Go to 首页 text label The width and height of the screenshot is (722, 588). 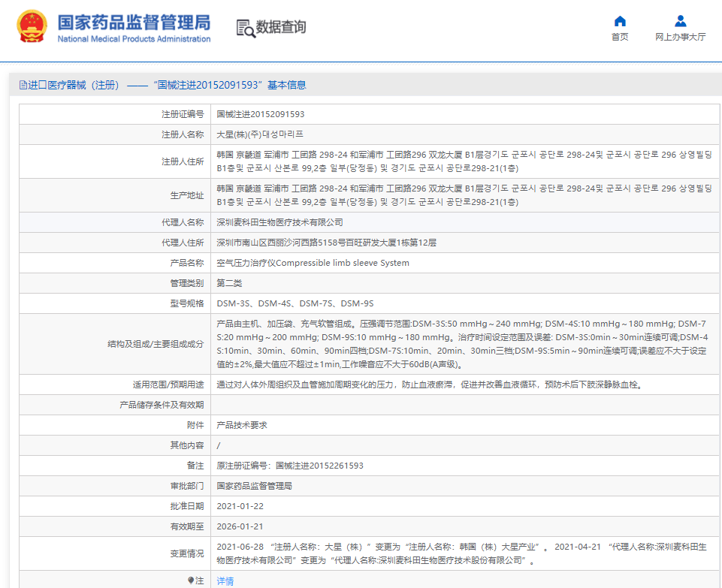[x=620, y=38]
